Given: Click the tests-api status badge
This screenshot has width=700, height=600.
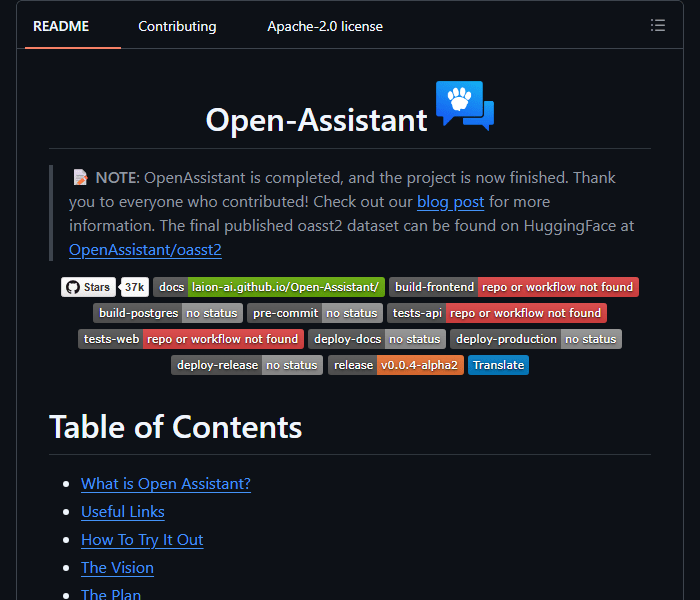Looking at the screenshot, I should click(497, 313).
